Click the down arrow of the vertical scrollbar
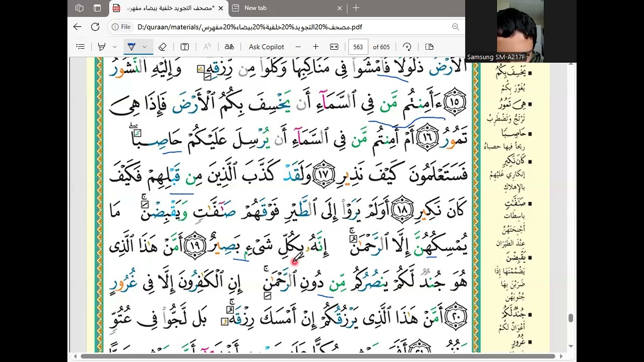This screenshot has width=644, height=362. coord(571,346)
